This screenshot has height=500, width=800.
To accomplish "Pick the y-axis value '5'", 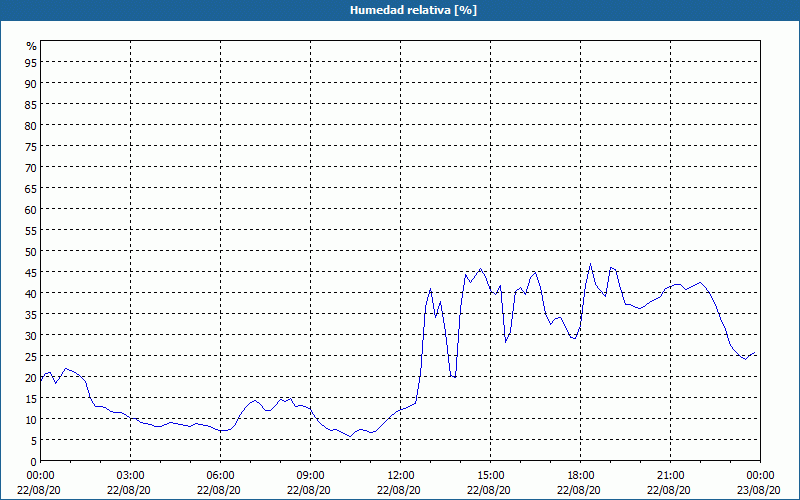I will 34,441.
